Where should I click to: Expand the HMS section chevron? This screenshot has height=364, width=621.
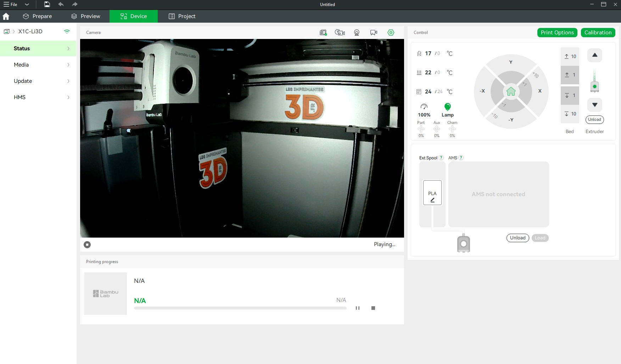pyautogui.click(x=68, y=97)
